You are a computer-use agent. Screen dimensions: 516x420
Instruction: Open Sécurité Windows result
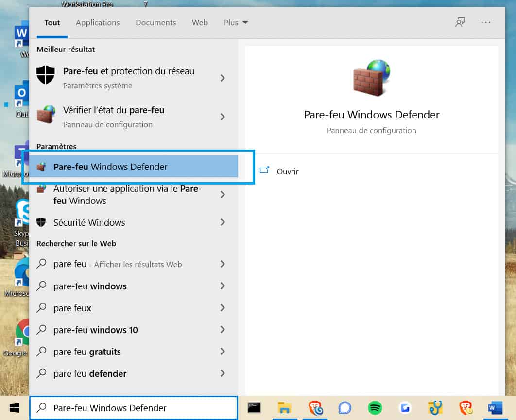(134, 222)
